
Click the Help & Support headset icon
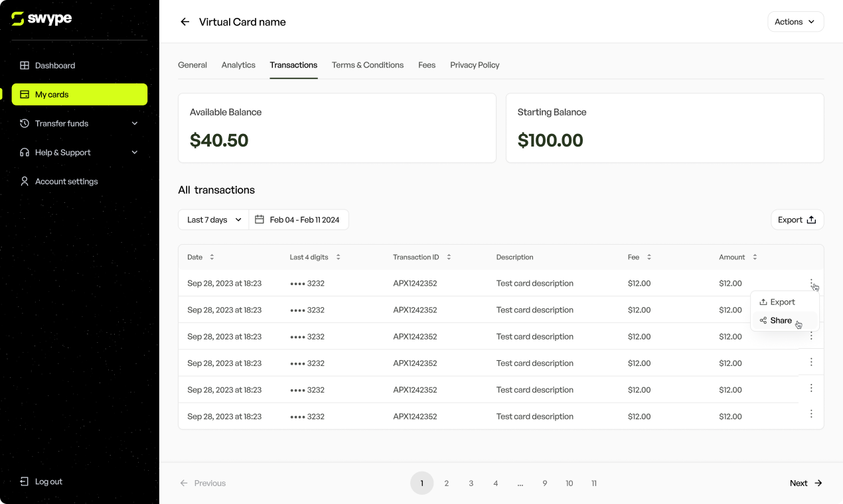(x=25, y=153)
